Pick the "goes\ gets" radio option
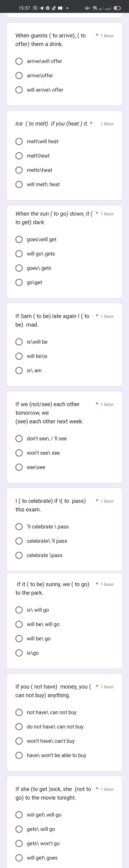Screen dimensions: 129x868 [19, 268]
